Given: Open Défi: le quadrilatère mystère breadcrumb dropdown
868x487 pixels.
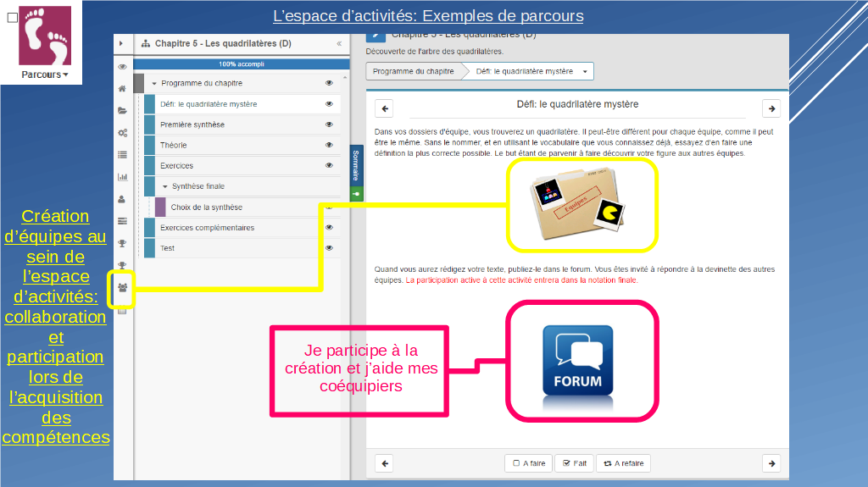Looking at the screenshot, I should 585,71.
